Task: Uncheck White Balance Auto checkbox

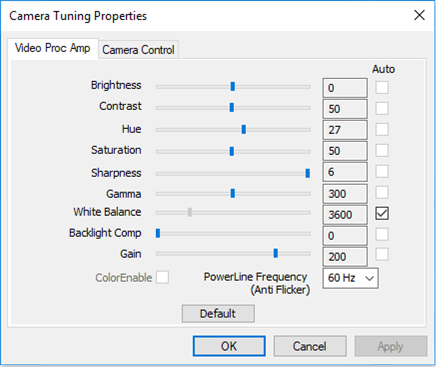Action: click(382, 214)
